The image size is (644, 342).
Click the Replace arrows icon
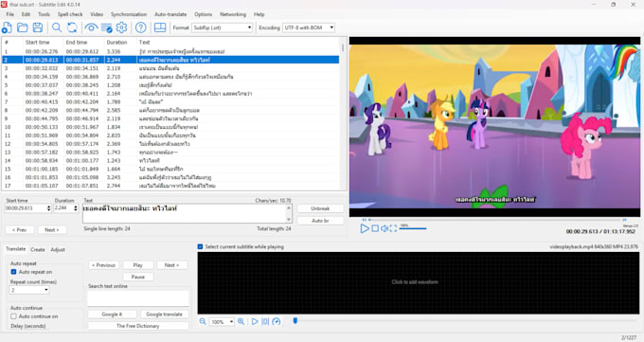point(72,27)
